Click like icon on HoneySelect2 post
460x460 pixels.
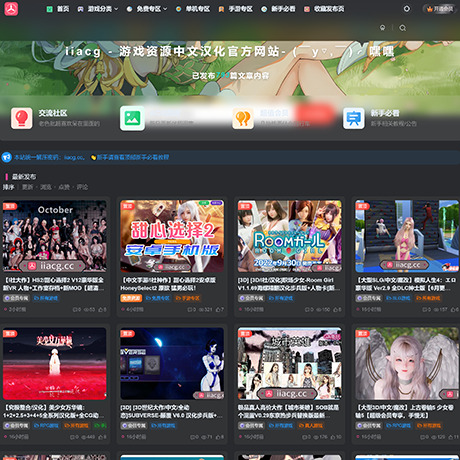[x=219, y=310]
